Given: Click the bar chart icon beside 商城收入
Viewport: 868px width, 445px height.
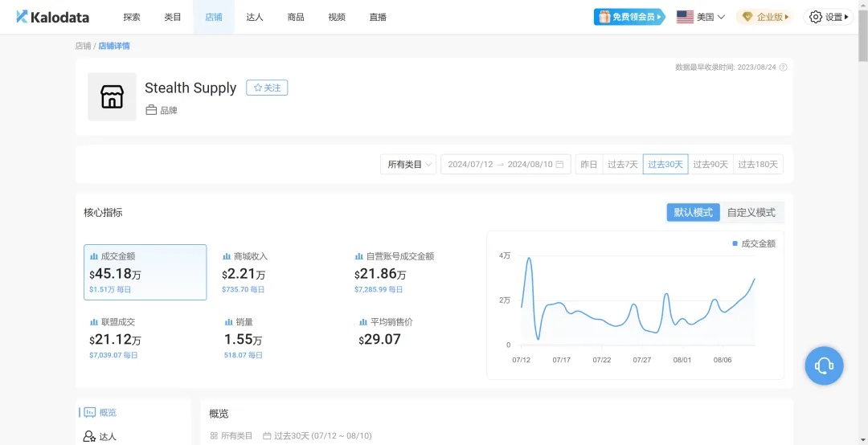Looking at the screenshot, I should 227,257.
